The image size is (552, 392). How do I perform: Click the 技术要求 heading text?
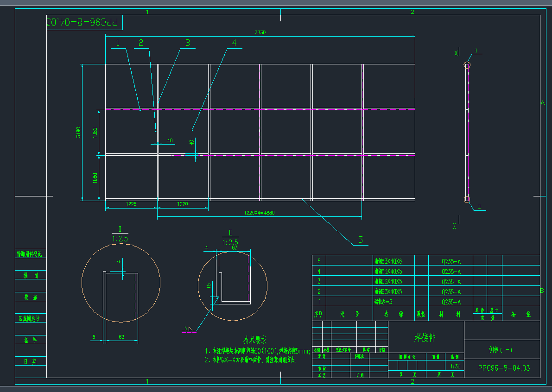[x=255, y=340]
